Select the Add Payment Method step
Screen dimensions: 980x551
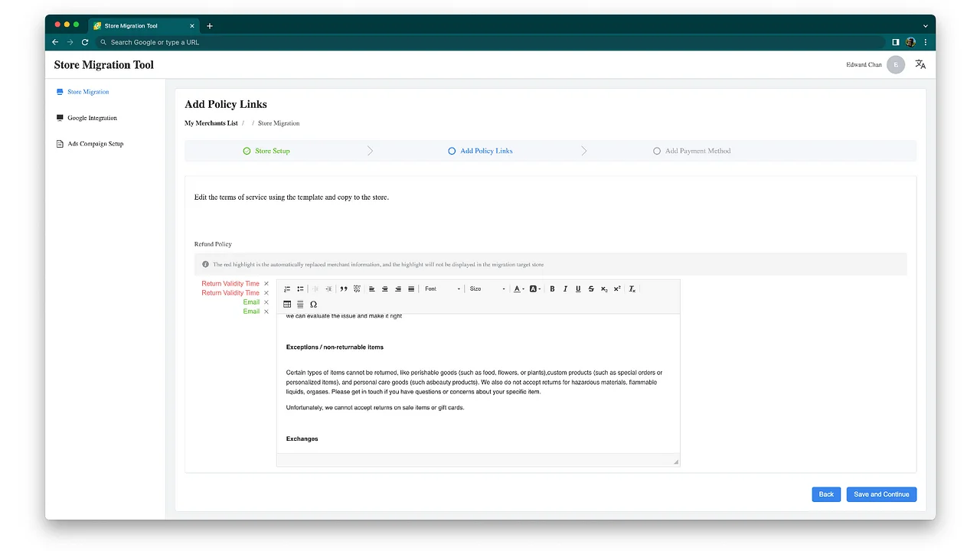point(691,151)
